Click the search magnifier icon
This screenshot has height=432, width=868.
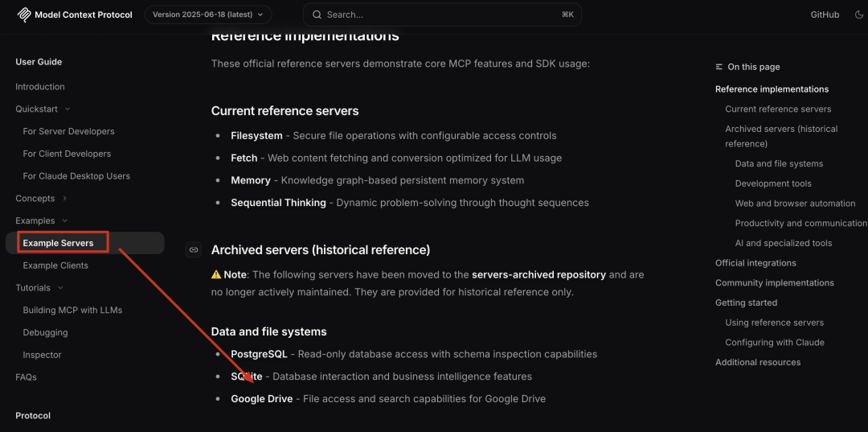click(x=317, y=14)
